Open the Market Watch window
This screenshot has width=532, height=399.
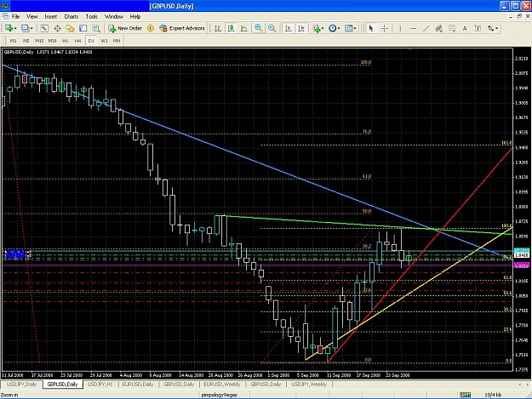pyautogui.click(x=44, y=28)
